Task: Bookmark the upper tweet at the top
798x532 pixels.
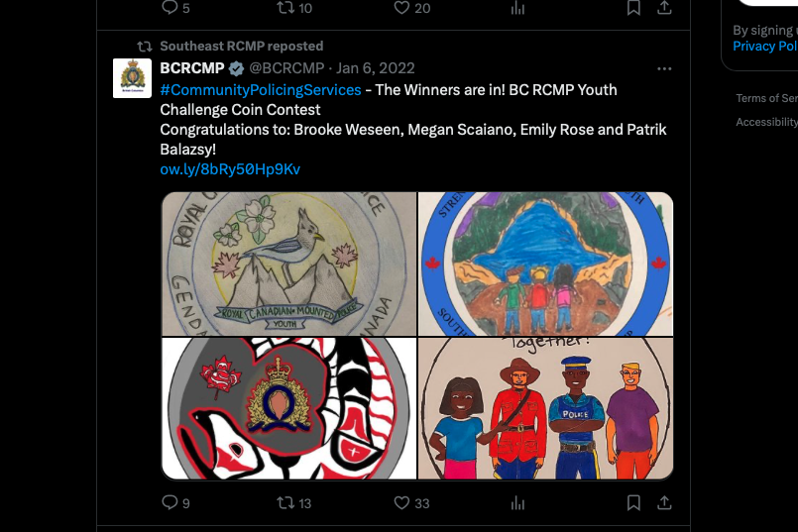Action: coord(633,8)
